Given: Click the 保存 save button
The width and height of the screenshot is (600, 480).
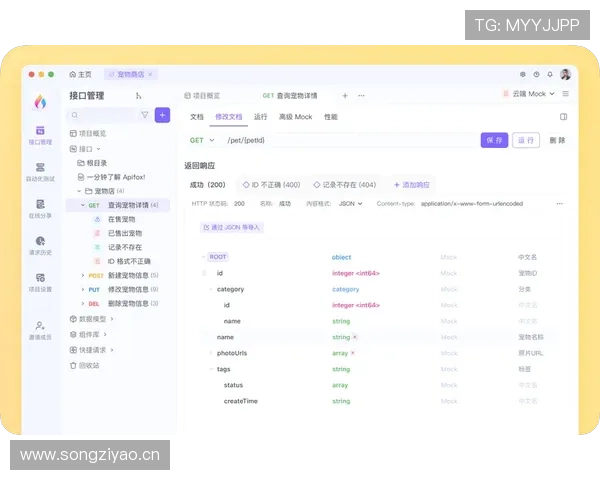Looking at the screenshot, I should click(494, 140).
